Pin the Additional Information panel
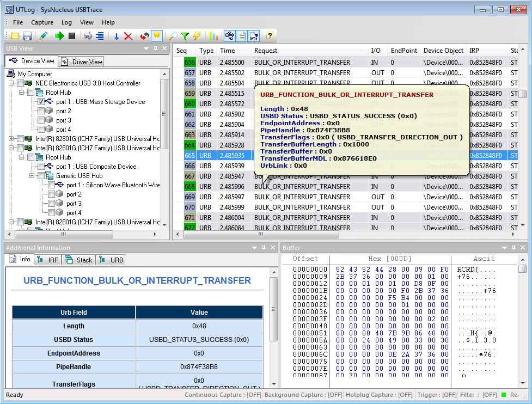The width and height of the screenshot is (532, 404). pyautogui.click(x=264, y=248)
